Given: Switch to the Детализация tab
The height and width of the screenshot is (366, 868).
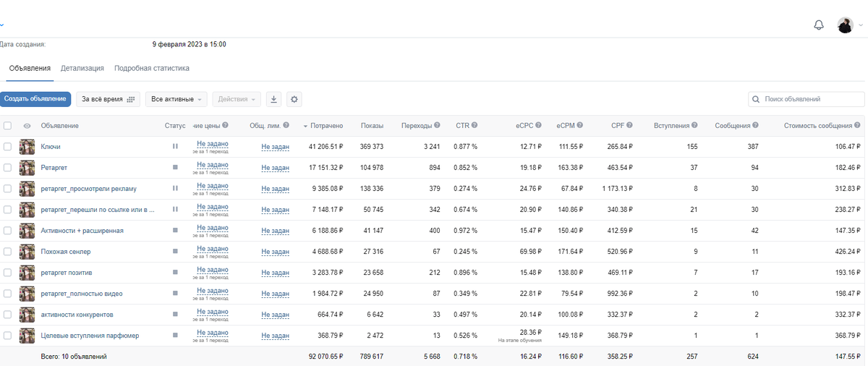Looking at the screenshot, I should click(82, 68).
